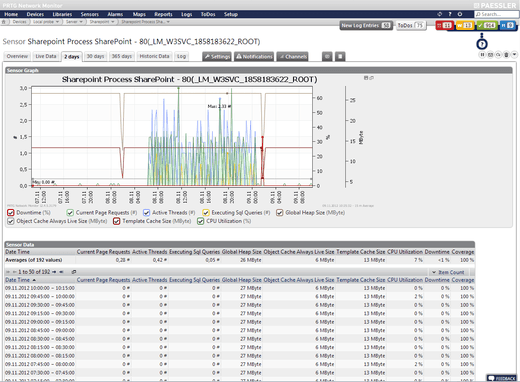Open the red down sensors badge
The height and width of the screenshot is (382, 520).
point(445,25)
